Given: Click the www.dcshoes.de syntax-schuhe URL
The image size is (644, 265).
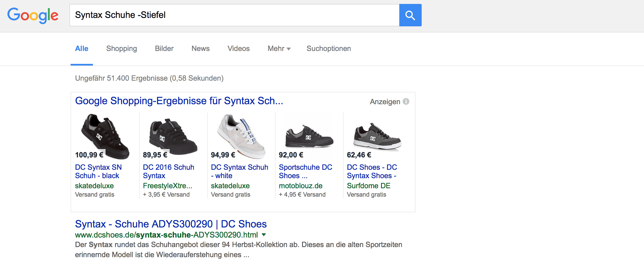Looking at the screenshot, I should pos(166,235).
